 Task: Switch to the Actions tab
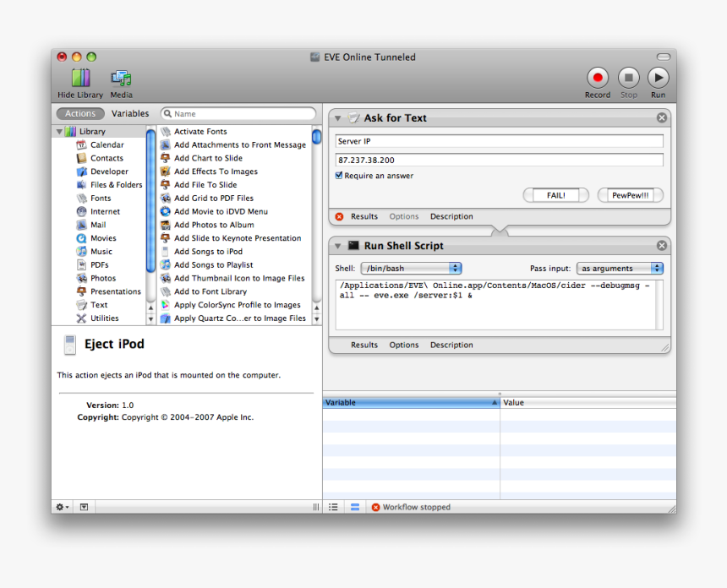[x=79, y=113]
